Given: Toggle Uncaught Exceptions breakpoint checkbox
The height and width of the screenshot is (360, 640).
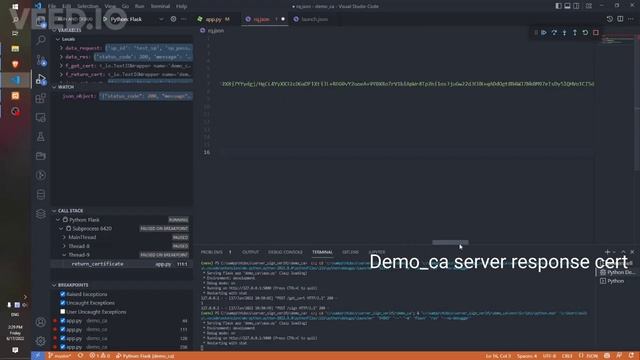Looking at the screenshot, I should coord(62,303).
